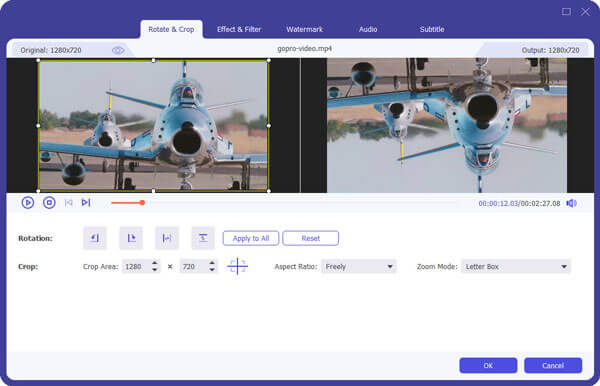Rotate video right 90 degrees

click(131, 238)
